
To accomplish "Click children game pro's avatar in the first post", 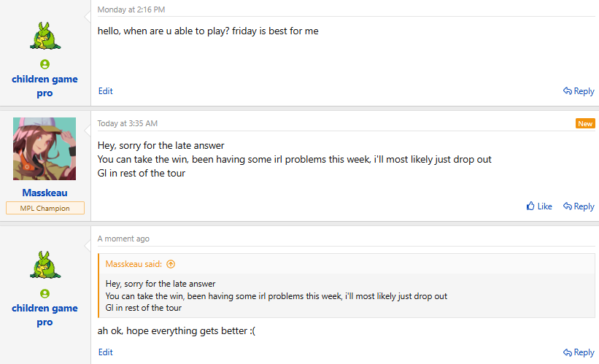I will click(x=45, y=36).
